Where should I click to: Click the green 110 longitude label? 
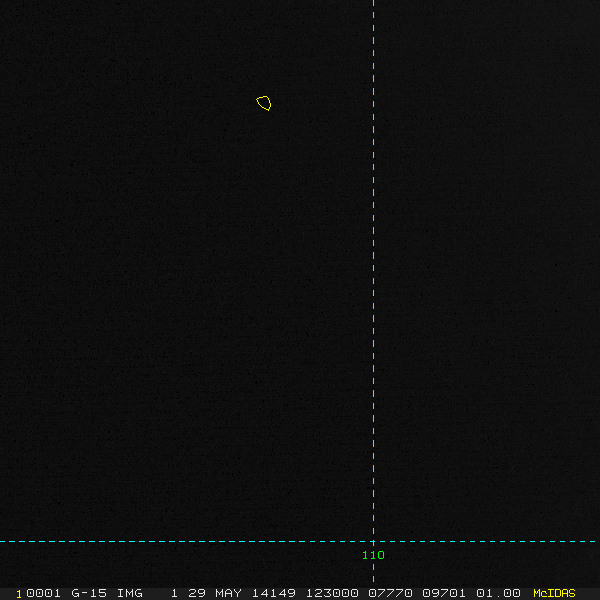[373, 555]
